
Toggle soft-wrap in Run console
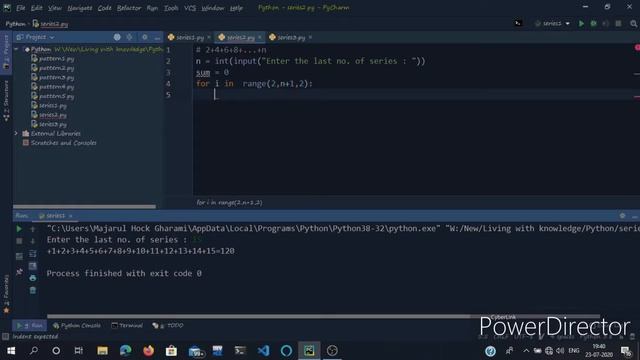pos(33,254)
